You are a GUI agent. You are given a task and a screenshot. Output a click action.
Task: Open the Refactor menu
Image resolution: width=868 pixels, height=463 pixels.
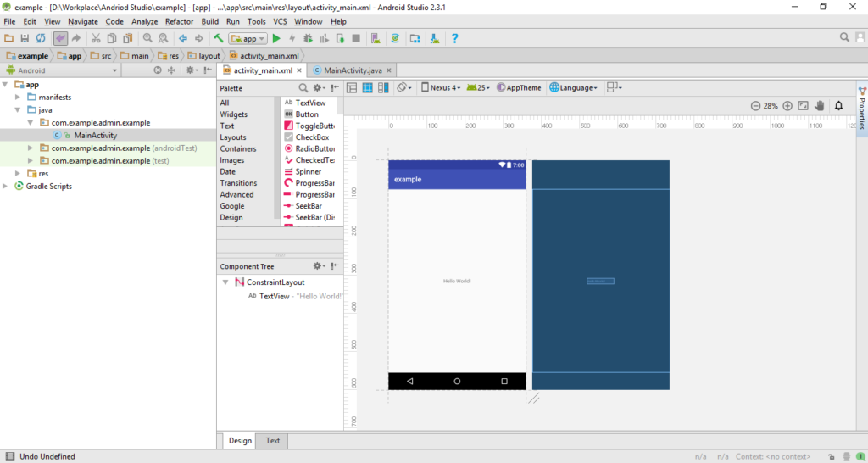pos(180,21)
